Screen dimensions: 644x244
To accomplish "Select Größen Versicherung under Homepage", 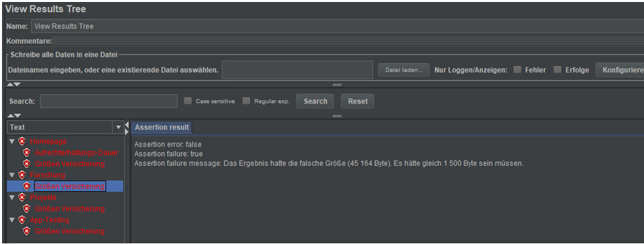I will [x=70, y=164].
